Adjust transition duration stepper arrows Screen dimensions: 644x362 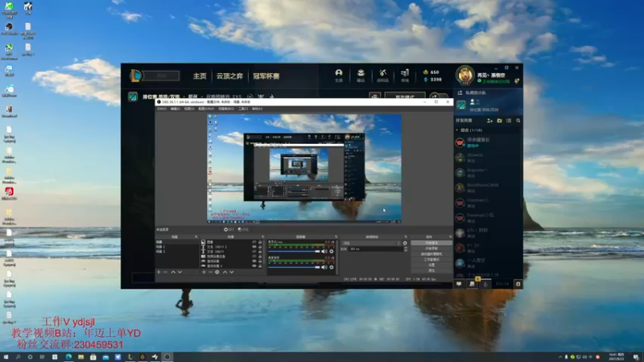(406, 249)
